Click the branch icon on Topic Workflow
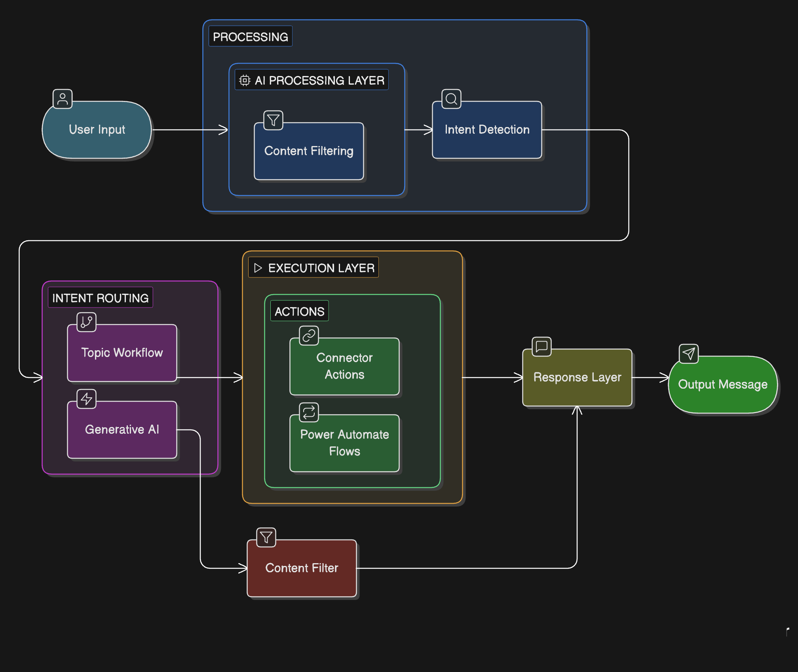The image size is (798, 672). (86, 322)
